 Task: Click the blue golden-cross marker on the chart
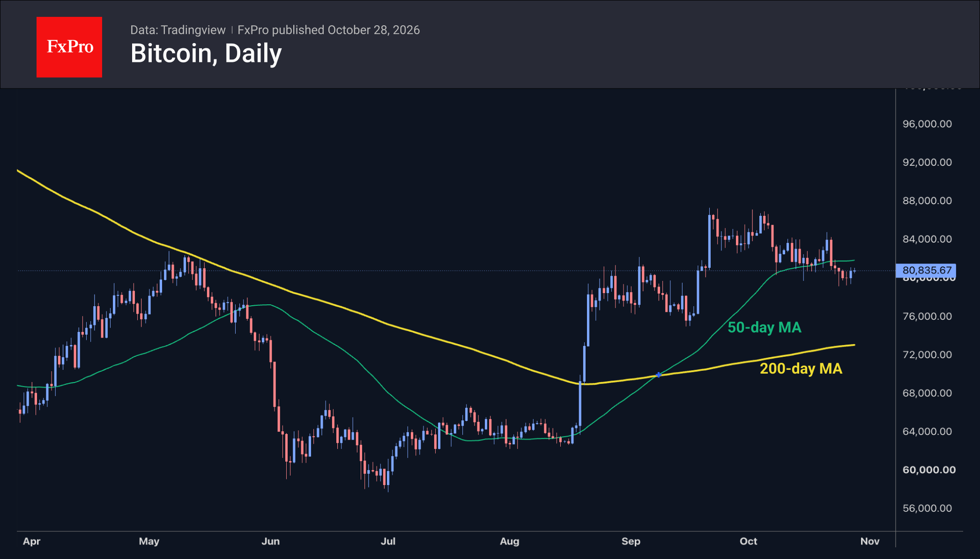click(659, 375)
